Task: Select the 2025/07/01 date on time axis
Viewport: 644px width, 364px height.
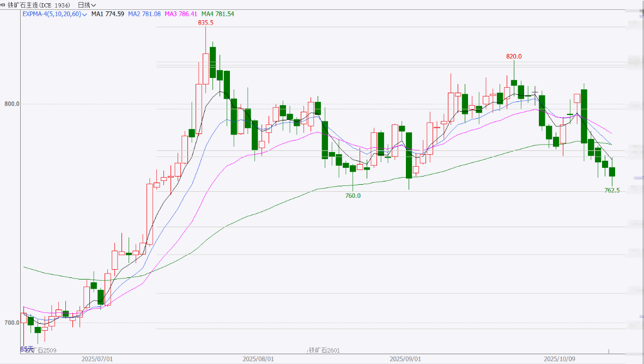Action: (x=97, y=359)
